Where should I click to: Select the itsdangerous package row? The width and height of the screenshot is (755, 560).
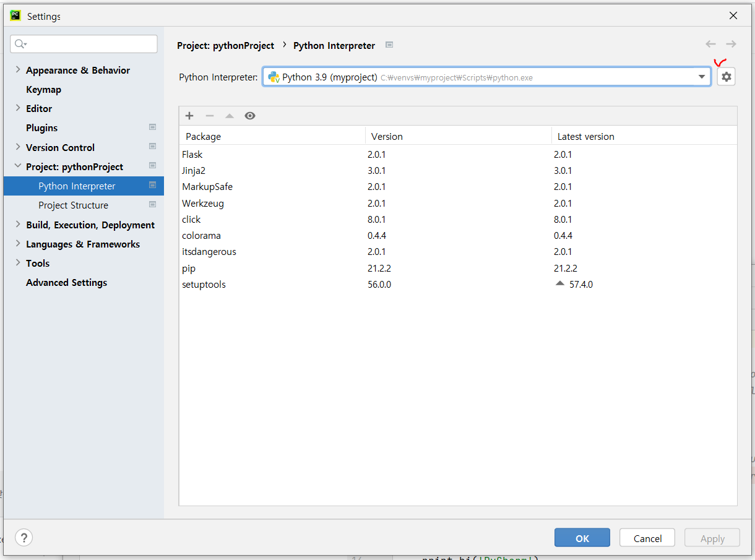click(458, 252)
